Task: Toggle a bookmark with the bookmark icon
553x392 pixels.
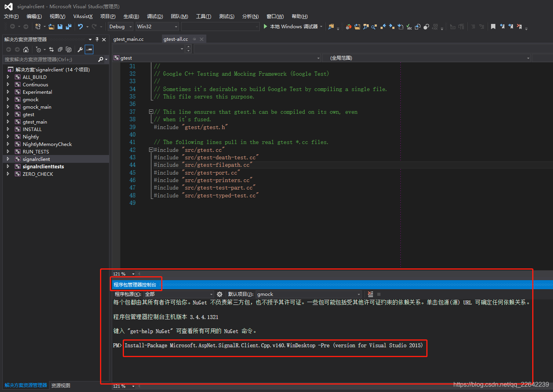Action: click(x=492, y=26)
